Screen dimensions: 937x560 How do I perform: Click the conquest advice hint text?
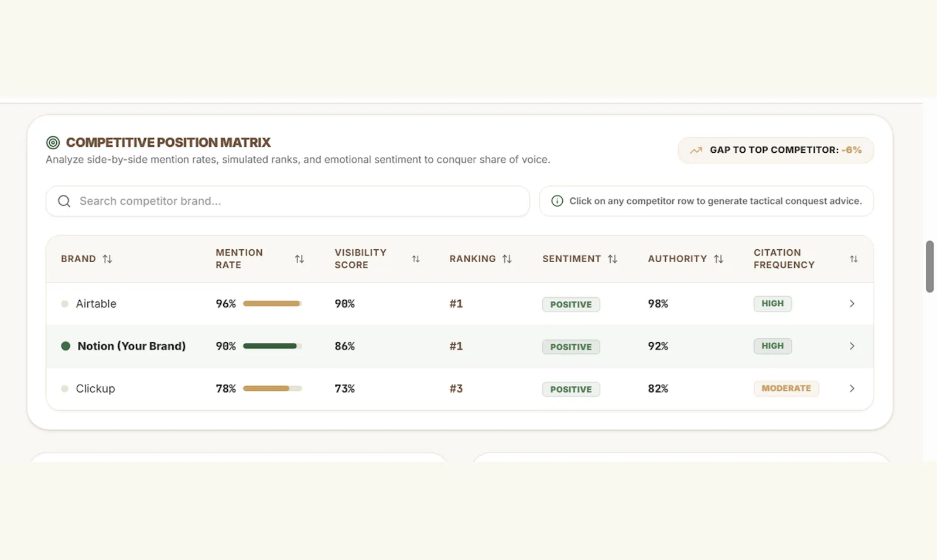pyautogui.click(x=716, y=201)
